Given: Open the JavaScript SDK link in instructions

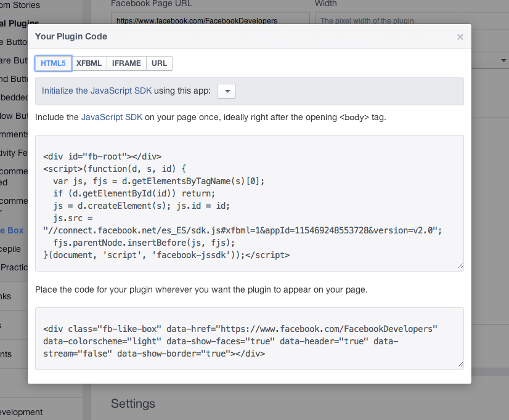Looking at the screenshot, I should 112,117.
